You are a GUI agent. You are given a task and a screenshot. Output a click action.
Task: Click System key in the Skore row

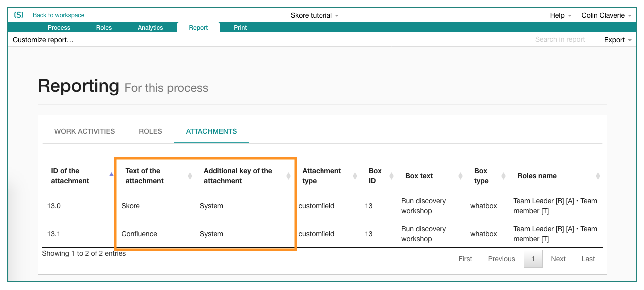pyautogui.click(x=211, y=206)
